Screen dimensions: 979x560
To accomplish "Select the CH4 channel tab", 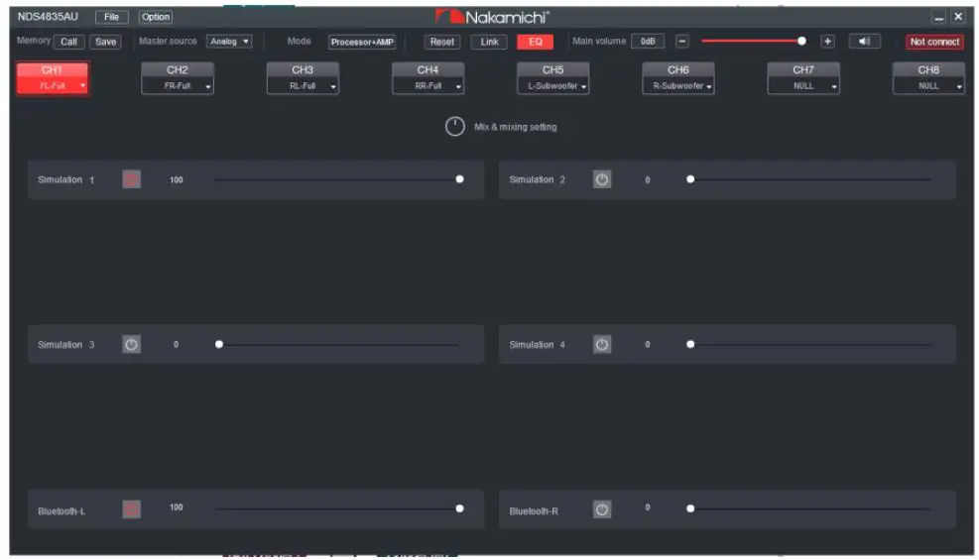I will (x=428, y=69).
